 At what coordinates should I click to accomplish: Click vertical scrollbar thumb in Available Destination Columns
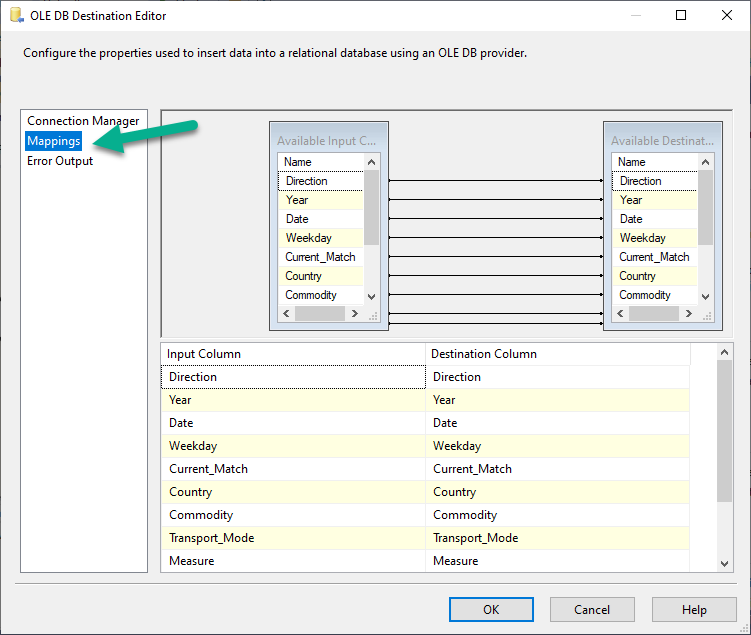pyautogui.click(x=705, y=207)
